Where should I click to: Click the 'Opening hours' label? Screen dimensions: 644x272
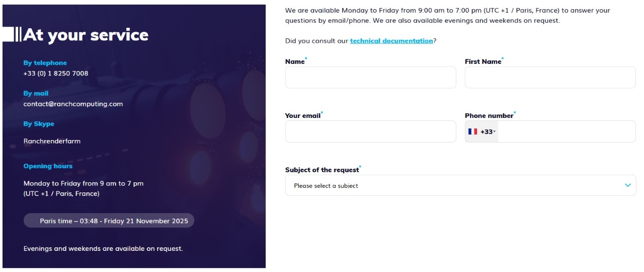[48, 166]
